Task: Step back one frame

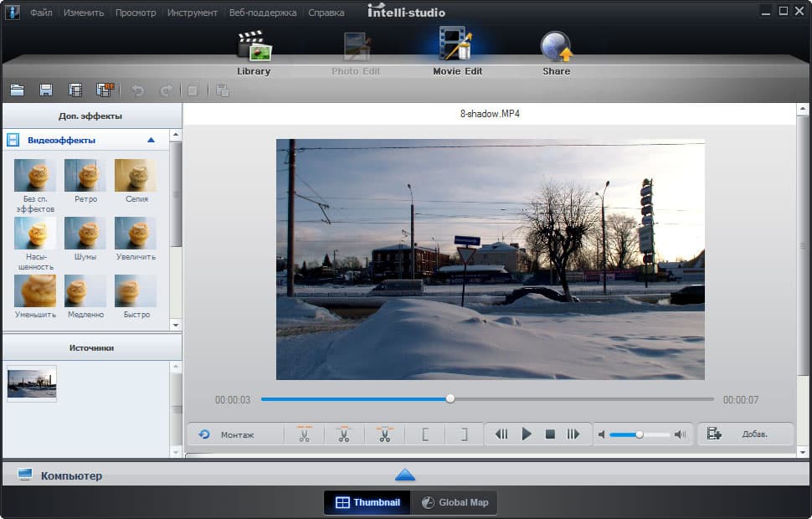Action: (x=501, y=434)
